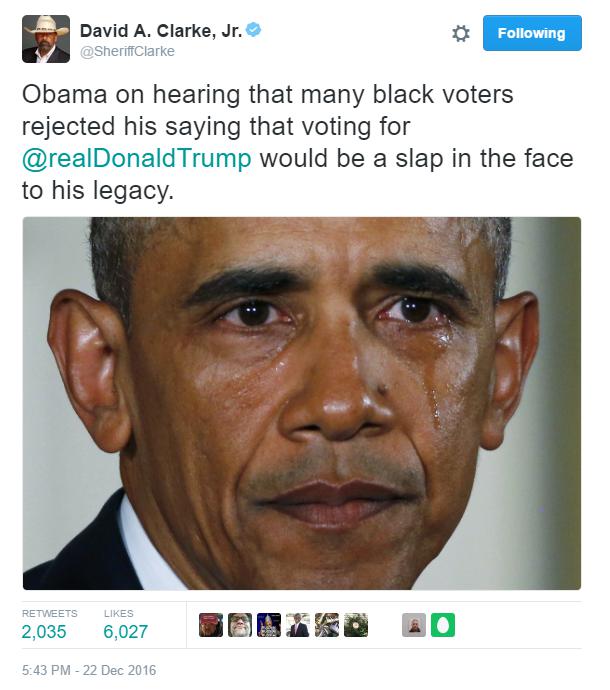Toggle the blue Following button

532,33
